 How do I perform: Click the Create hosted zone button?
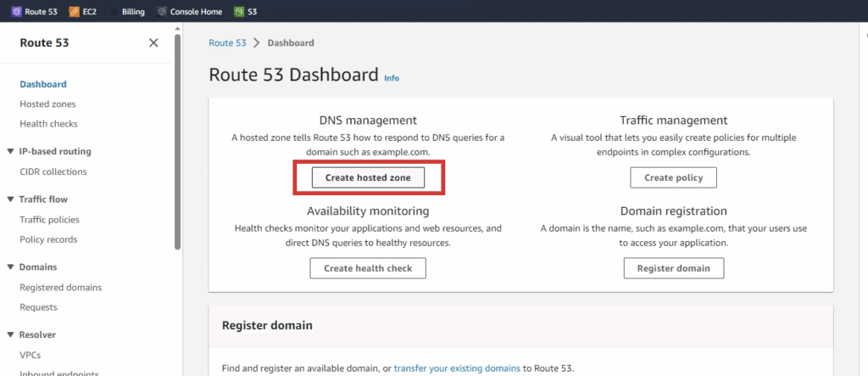(368, 177)
